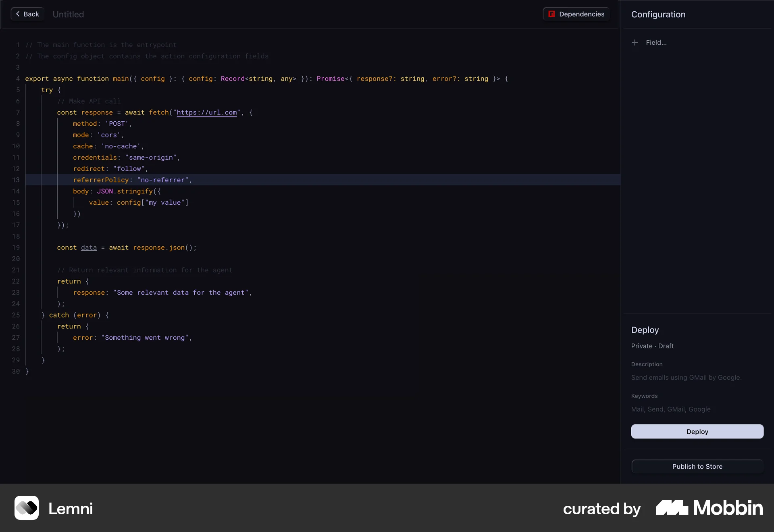Click the highlighted referrerPolicy line
Image resolution: width=774 pixels, height=532 pixels.
132,180
